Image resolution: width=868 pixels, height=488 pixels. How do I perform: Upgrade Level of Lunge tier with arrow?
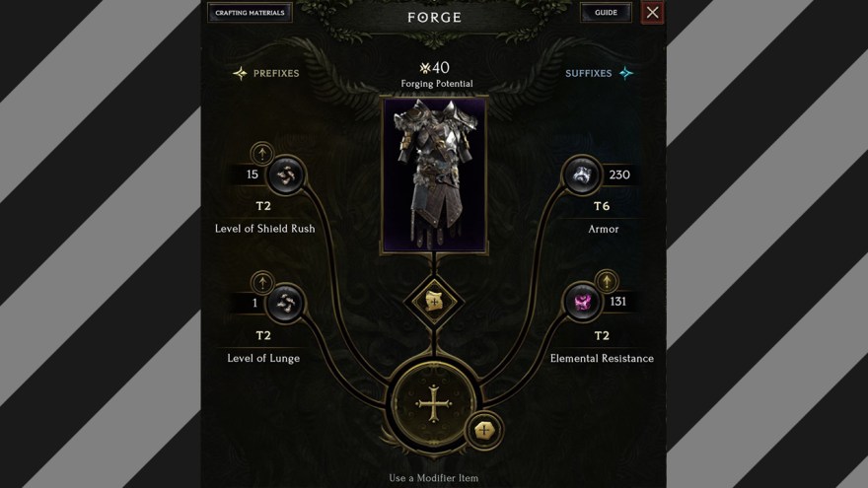pos(261,283)
